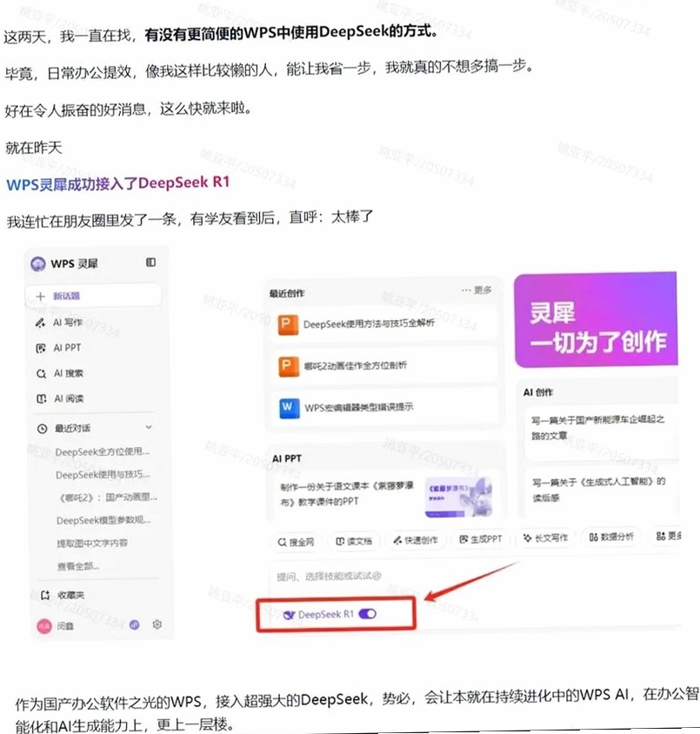Click 更多 in the 最近创作 panel
The height and width of the screenshot is (734, 700).
(x=477, y=290)
